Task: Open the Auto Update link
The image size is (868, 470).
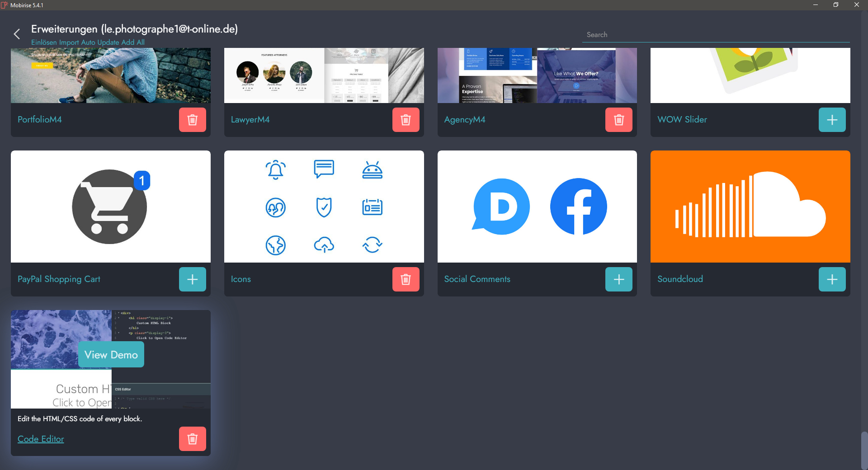Action: (100, 42)
